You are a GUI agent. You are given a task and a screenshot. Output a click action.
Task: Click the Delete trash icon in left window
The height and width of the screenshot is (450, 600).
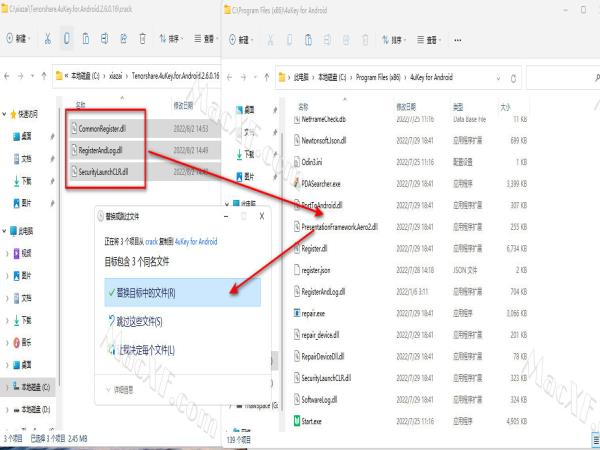point(142,38)
